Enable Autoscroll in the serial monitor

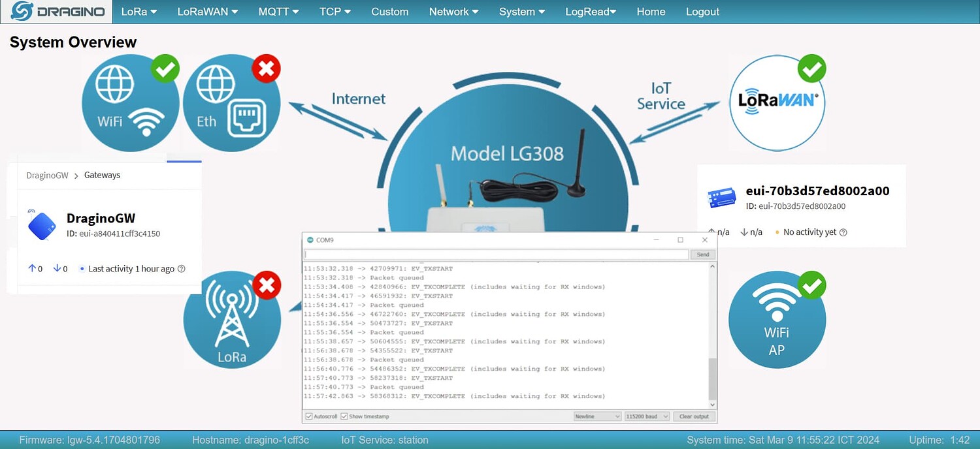coord(308,416)
